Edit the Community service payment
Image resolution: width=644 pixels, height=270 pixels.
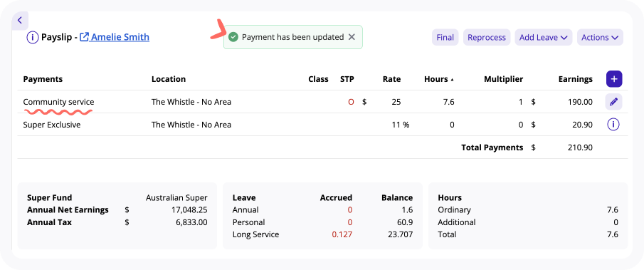(x=613, y=102)
